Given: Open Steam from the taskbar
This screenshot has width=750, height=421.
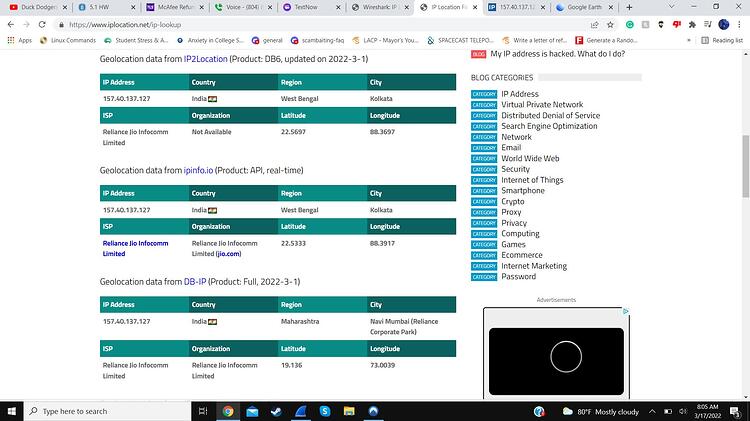Looking at the screenshot, I should [x=276, y=411].
